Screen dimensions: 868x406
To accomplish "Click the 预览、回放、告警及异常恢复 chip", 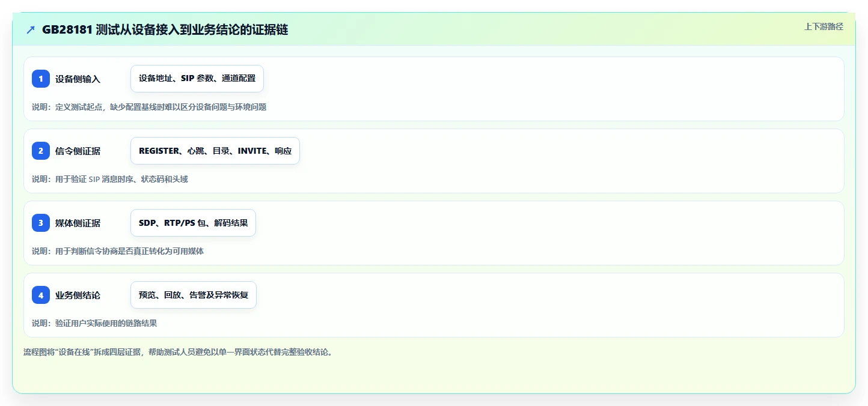I will coord(194,295).
